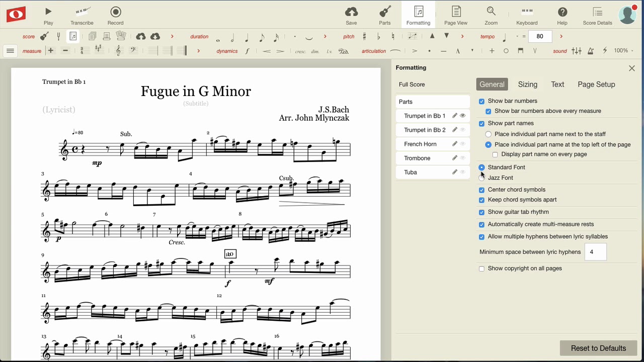This screenshot has height=362, width=644.
Task: Apply a sharp to the pitch
Action: (x=364, y=36)
